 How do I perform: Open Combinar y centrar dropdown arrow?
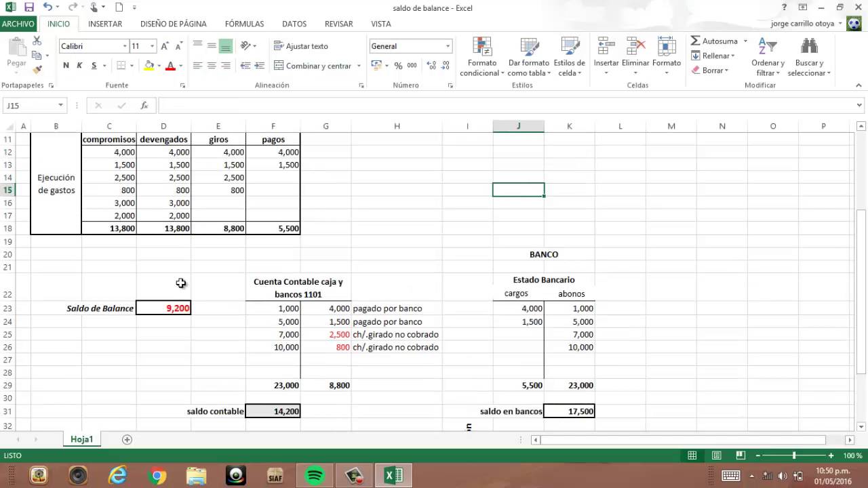click(358, 66)
